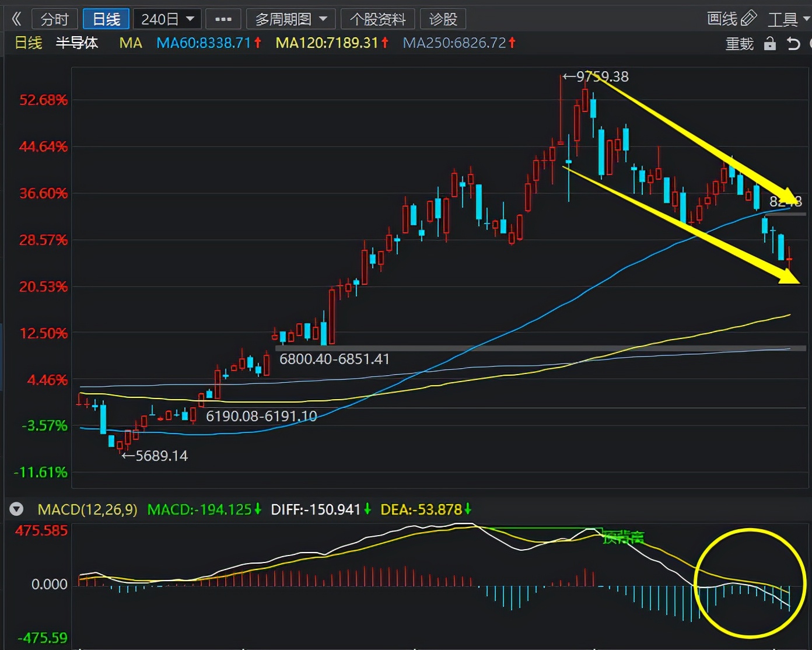The height and width of the screenshot is (650, 812).
Task: Open 个股资料 stock information
Action: coord(377,19)
